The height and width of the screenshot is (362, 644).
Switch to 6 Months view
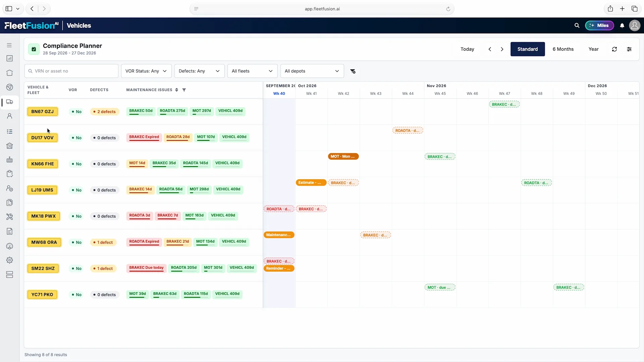563,49
